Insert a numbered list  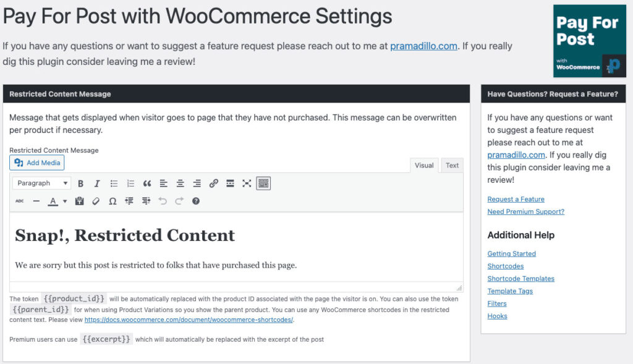point(130,184)
